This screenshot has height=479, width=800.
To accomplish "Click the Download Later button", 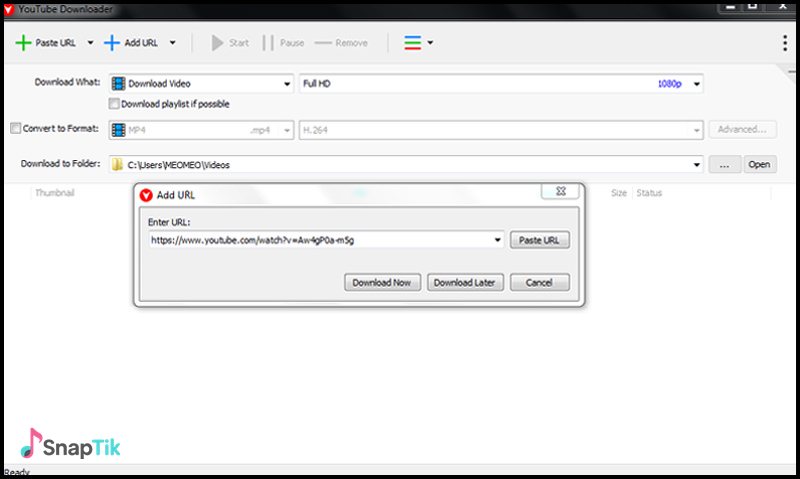I will (x=464, y=283).
